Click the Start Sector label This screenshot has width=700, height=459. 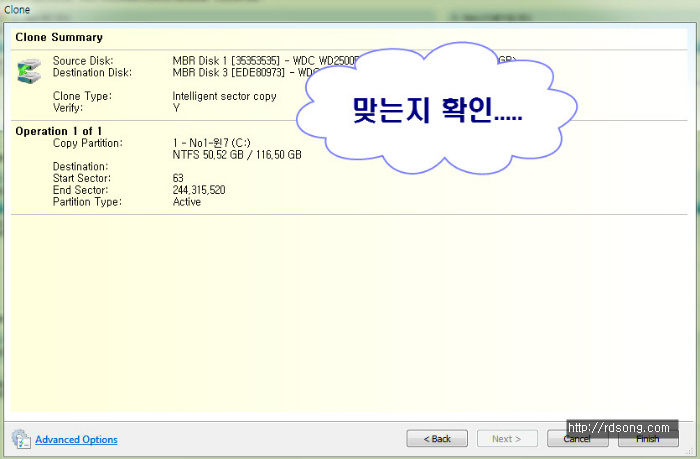pyautogui.click(x=82, y=178)
